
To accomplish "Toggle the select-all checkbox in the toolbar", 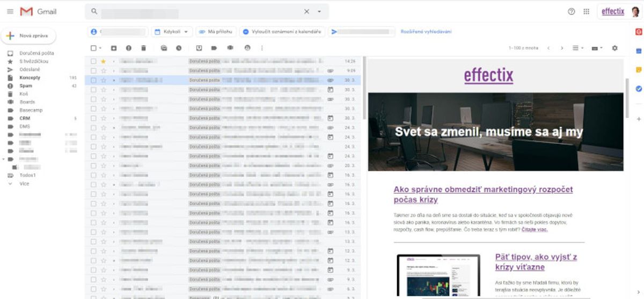I will (93, 48).
